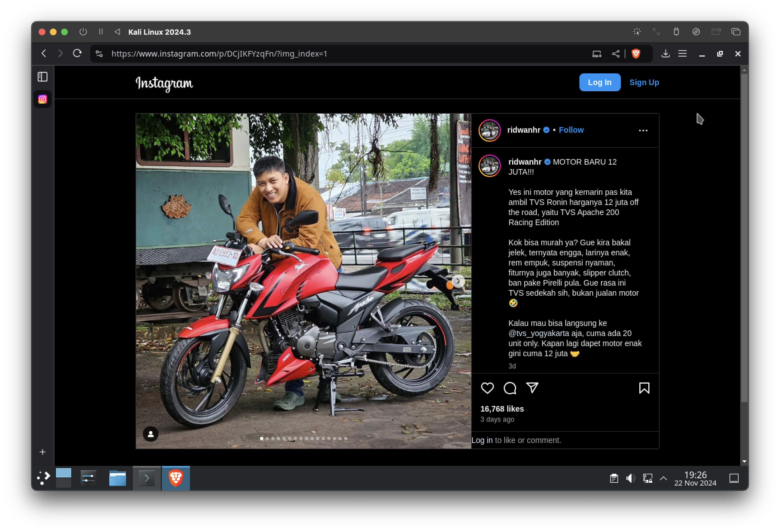Click VM back triangle icon in title bar

[117, 32]
